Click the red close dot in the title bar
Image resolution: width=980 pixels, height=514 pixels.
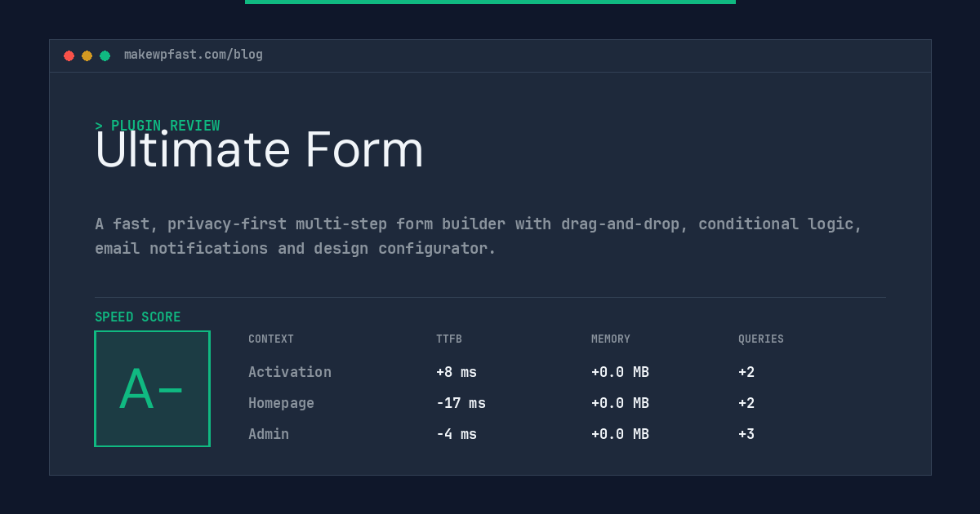tap(69, 55)
